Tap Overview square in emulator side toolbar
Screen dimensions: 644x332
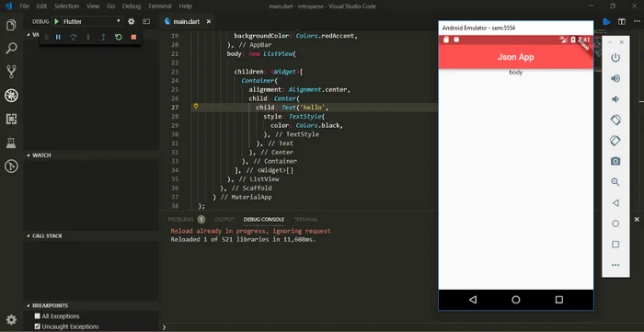[x=615, y=245]
